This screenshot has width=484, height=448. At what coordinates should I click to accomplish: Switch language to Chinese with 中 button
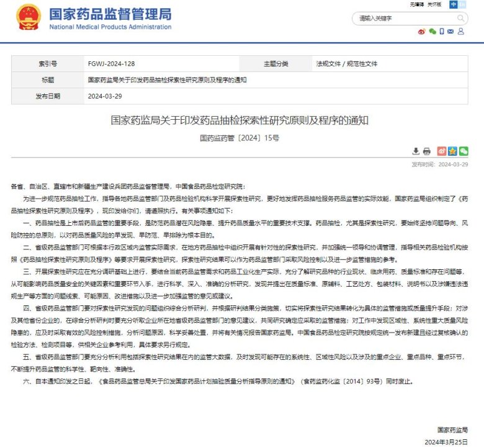tap(454, 4)
